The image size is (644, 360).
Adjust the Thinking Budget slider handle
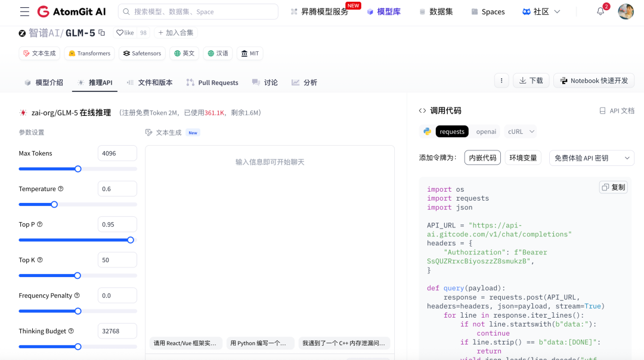pos(78,347)
